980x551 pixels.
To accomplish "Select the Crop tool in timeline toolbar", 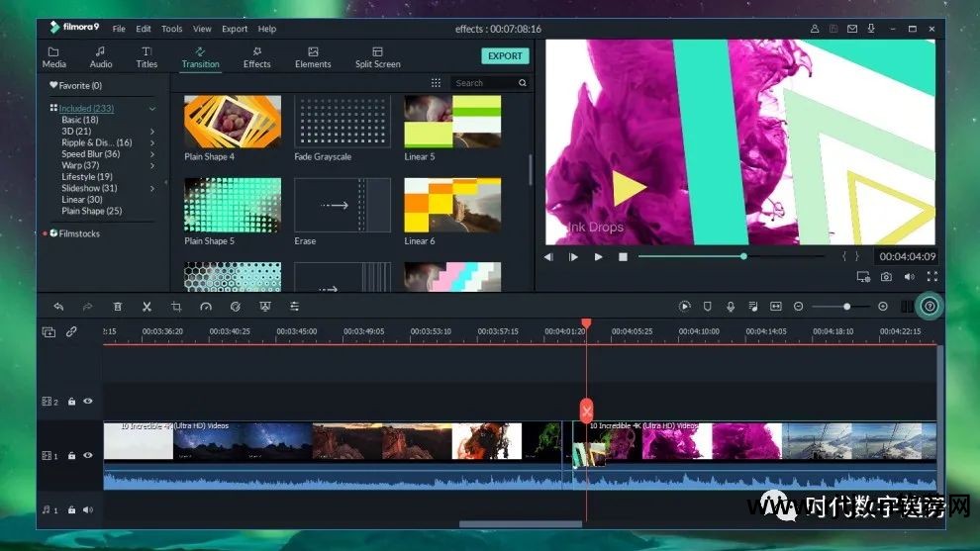I will point(176,307).
